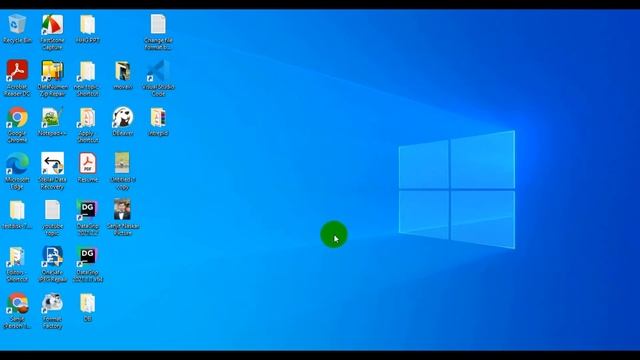Select the Untitled-1 copy image file

click(x=122, y=171)
